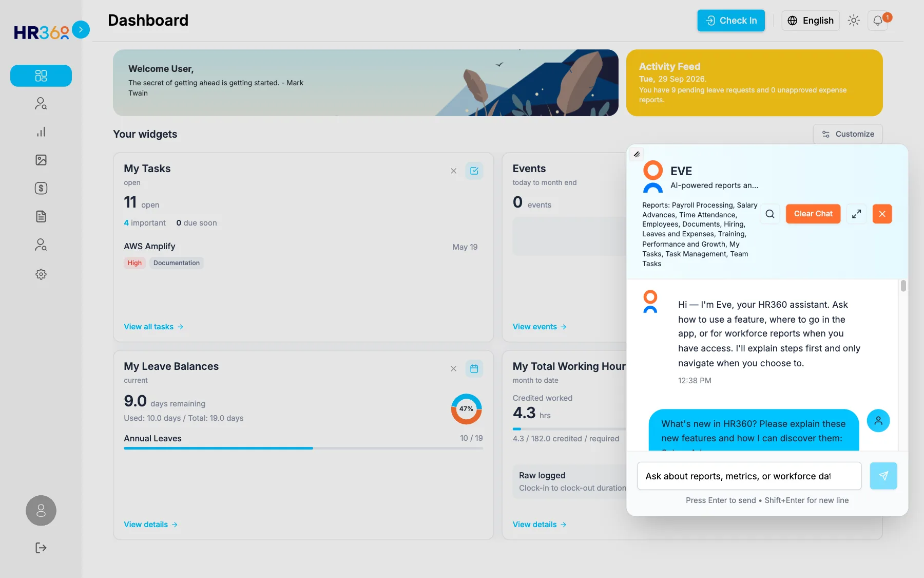Image resolution: width=924 pixels, height=578 pixels.
Task: Open the first user-search icon in the sidebar
Action: click(41, 104)
